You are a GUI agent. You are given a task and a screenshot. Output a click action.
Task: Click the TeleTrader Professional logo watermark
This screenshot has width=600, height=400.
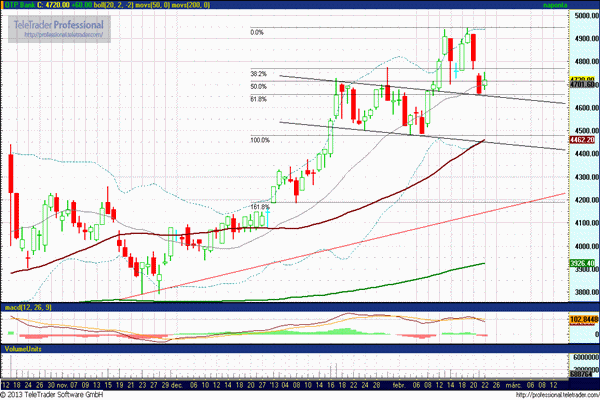click(x=58, y=23)
